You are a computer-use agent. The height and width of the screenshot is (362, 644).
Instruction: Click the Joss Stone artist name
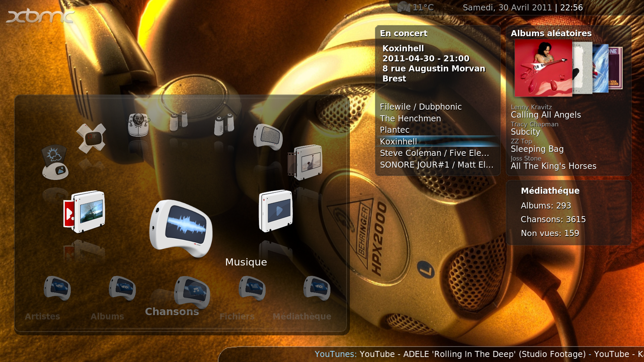(x=526, y=158)
